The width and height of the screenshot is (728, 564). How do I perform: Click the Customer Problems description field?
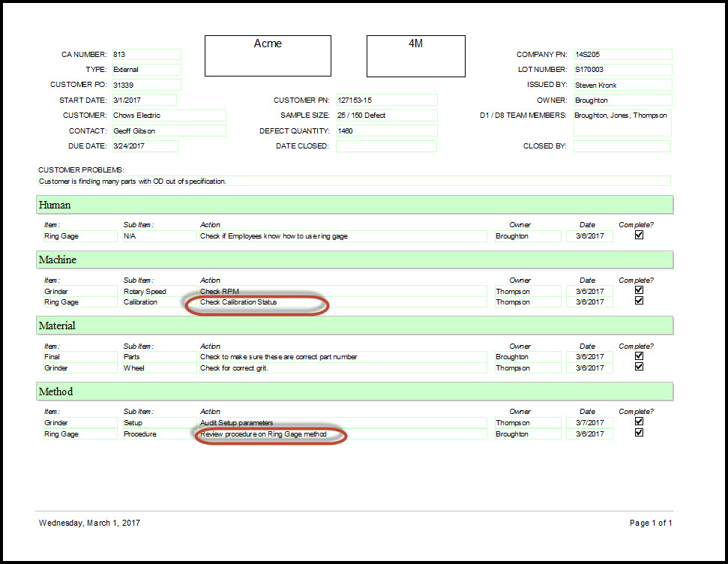(x=354, y=181)
